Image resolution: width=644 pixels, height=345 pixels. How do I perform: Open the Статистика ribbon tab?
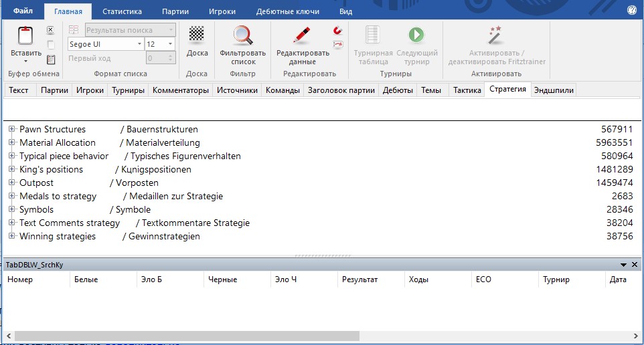[x=122, y=11]
